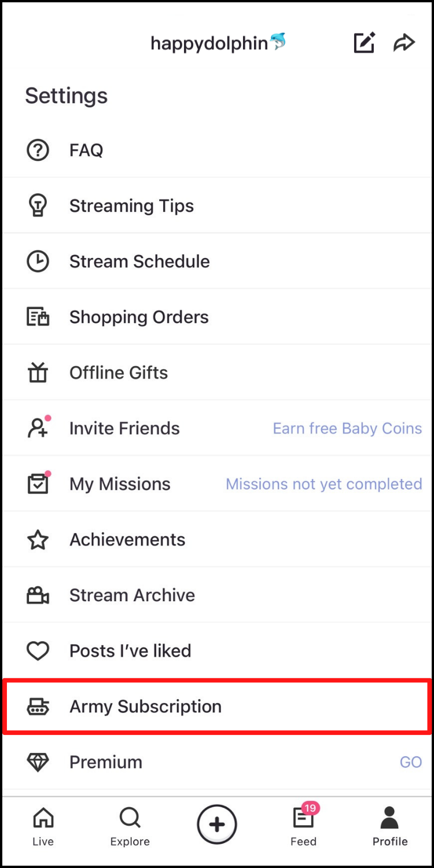
Task: Open the Shopping Orders menu item
Action: pyautogui.click(x=139, y=317)
